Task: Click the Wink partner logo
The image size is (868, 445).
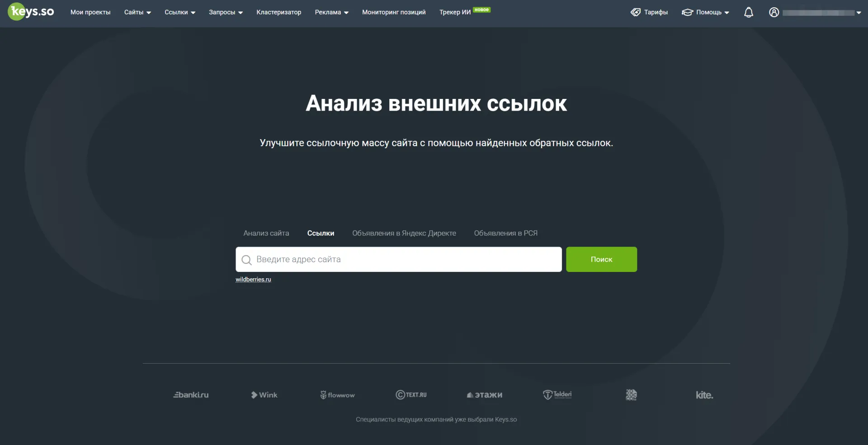Action: point(264,395)
